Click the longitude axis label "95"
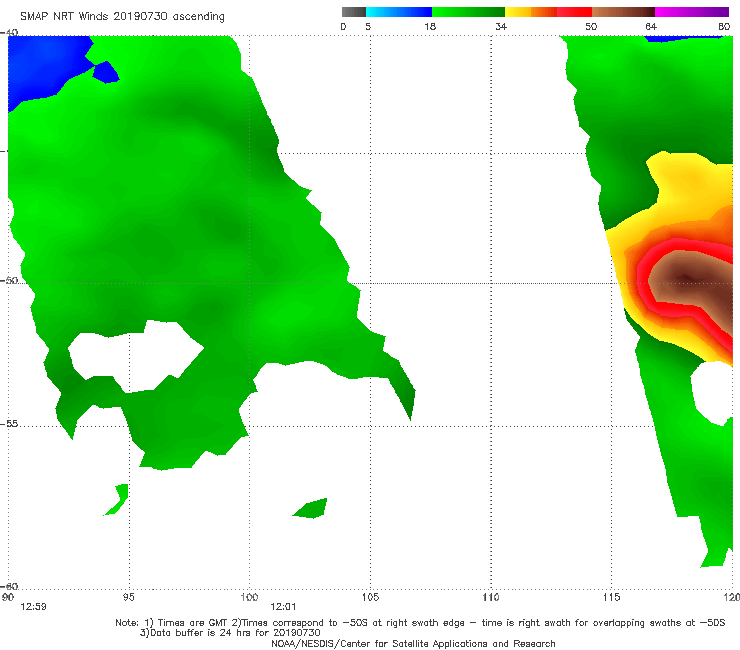The height and width of the screenshot is (650, 740). (128, 598)
